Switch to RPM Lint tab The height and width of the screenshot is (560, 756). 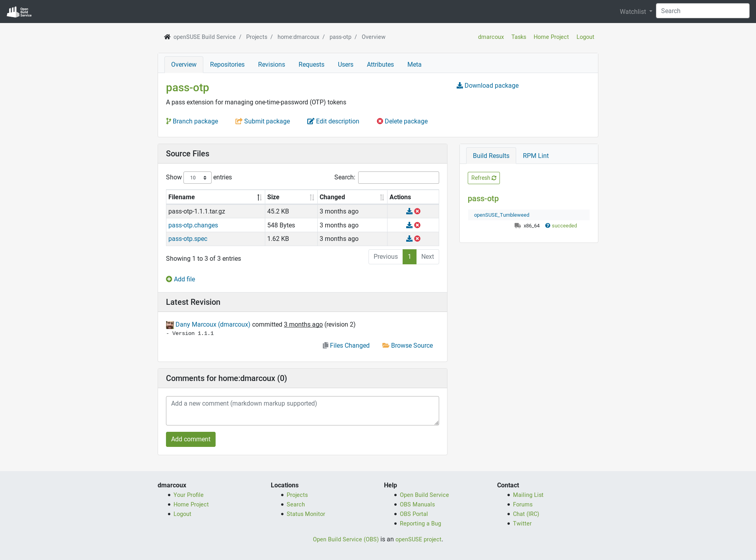(536, 156)
